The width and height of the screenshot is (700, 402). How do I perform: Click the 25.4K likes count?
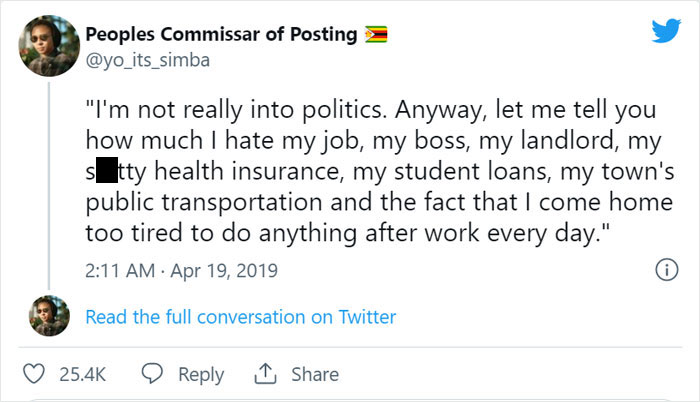tap(82, 374)
